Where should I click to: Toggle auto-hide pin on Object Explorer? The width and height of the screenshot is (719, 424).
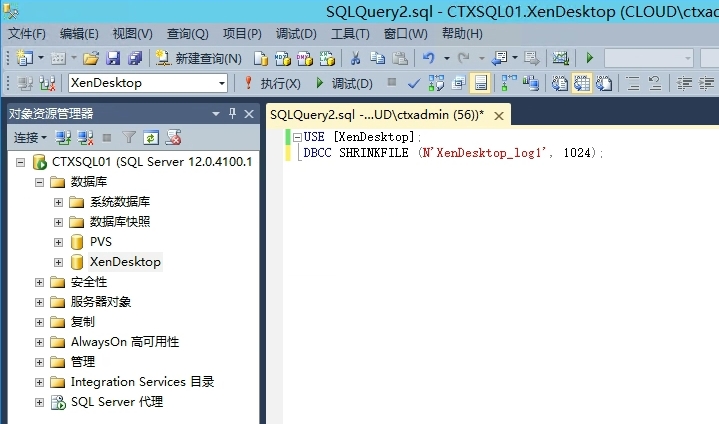(233, 113)
